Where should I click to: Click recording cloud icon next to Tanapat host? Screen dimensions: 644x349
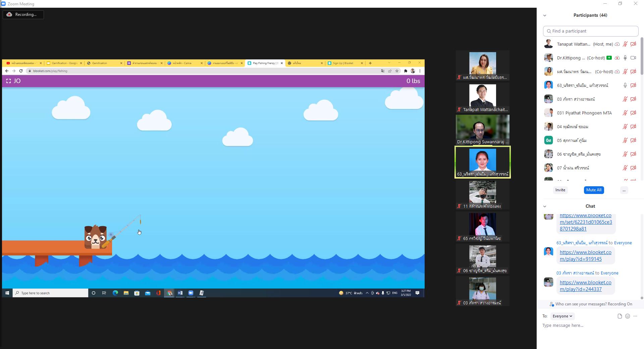click(x=617, y=44)
